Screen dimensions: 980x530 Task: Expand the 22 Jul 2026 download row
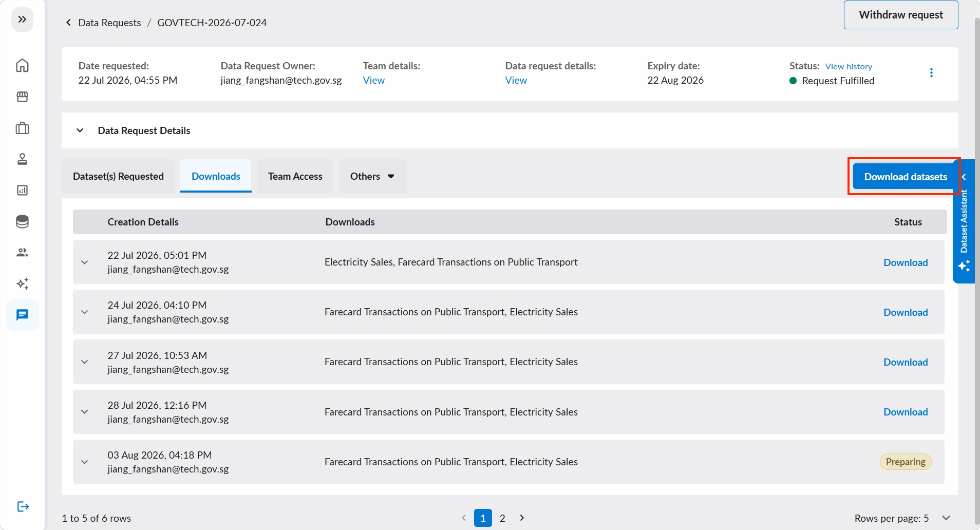pos(85,262)
